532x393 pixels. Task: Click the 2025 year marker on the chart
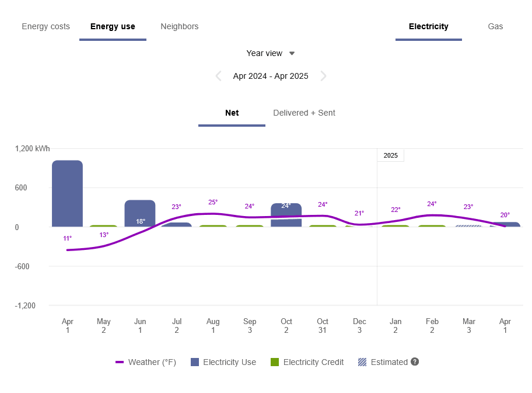391,155
